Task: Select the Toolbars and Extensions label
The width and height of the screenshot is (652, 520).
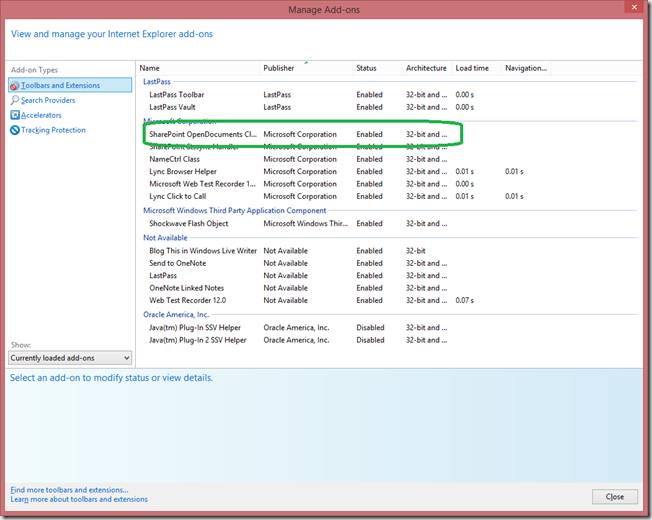Action: click(60, 85)
